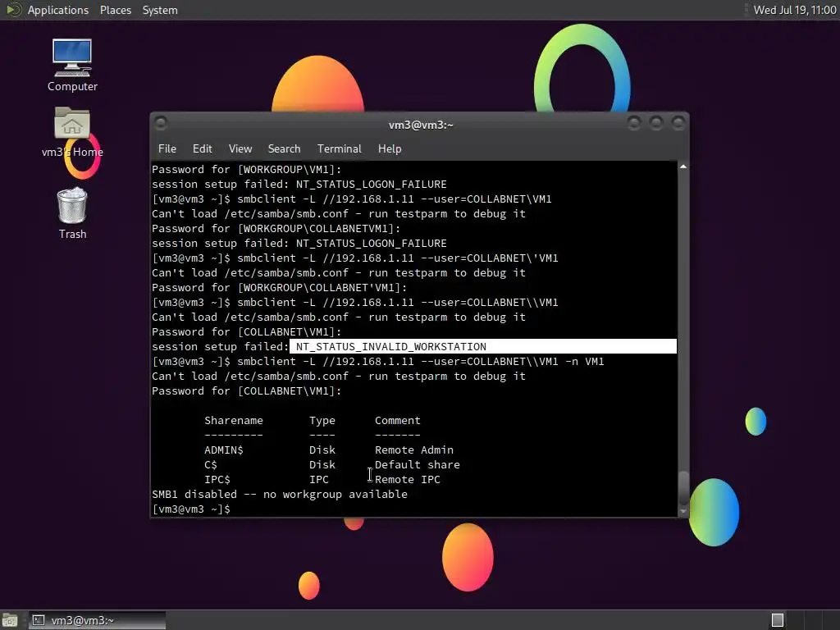This screenshot has height=630, width=840.
Task: Click the terminal icon in taskbar entry
Action: [39, 620]
